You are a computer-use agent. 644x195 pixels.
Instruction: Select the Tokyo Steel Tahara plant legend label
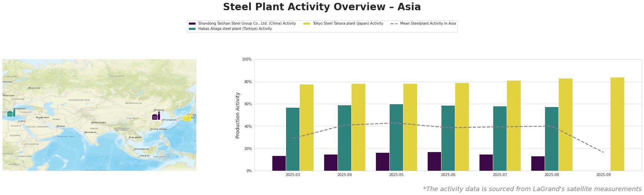(348, 24)
